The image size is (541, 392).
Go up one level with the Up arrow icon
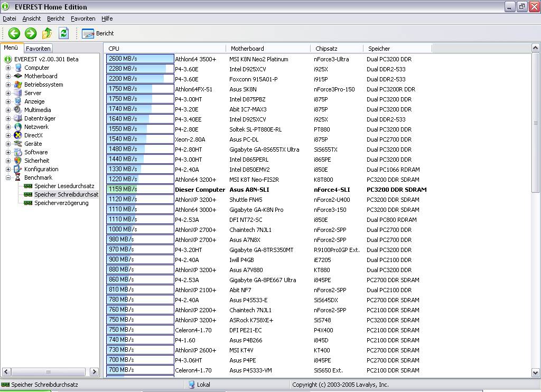[x=47, y=33]
